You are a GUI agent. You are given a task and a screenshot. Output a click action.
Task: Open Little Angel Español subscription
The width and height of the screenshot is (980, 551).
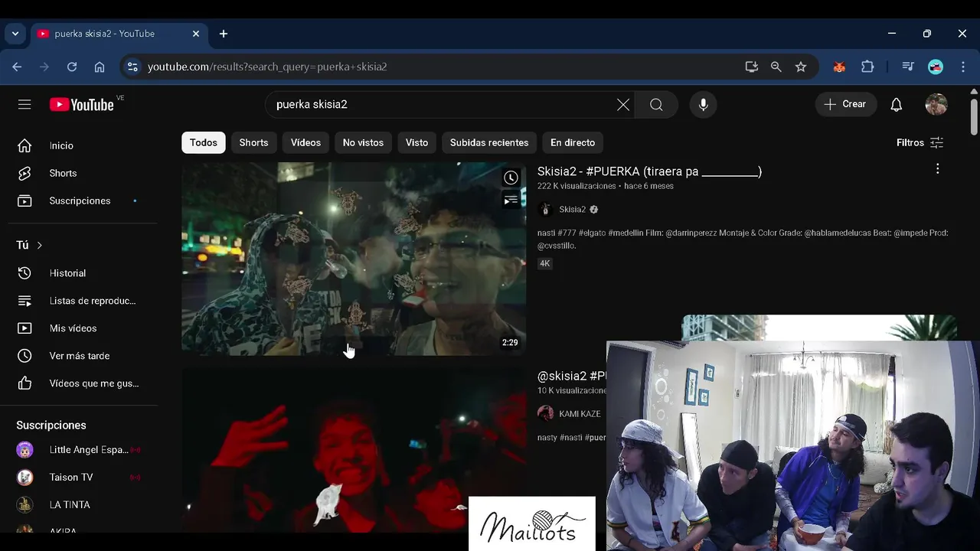pyautogui.click(x=83, y=450)
